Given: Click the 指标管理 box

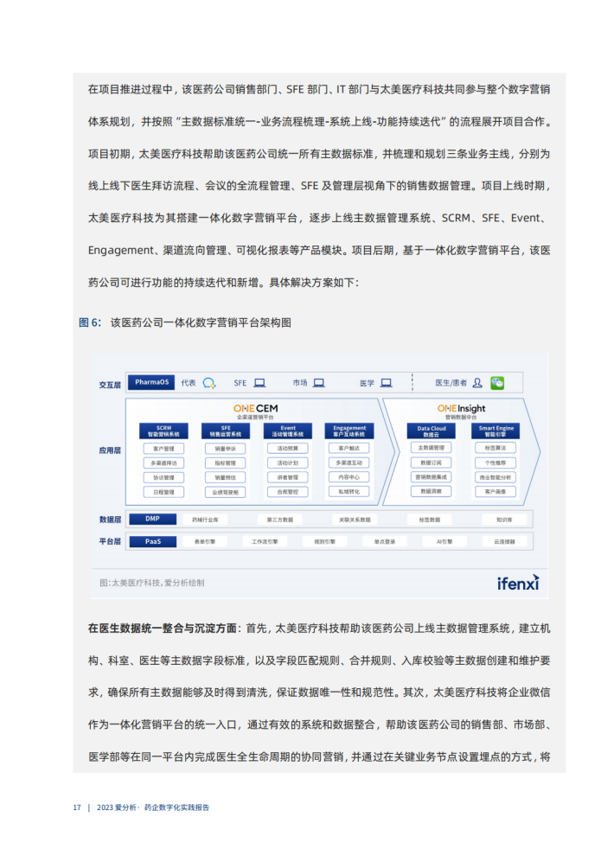Looking at the screenshot, I should tap(226, 463).
